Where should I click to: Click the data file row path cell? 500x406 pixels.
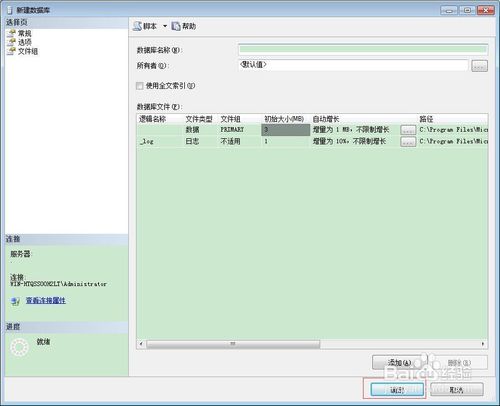click(x=453, y=130)
